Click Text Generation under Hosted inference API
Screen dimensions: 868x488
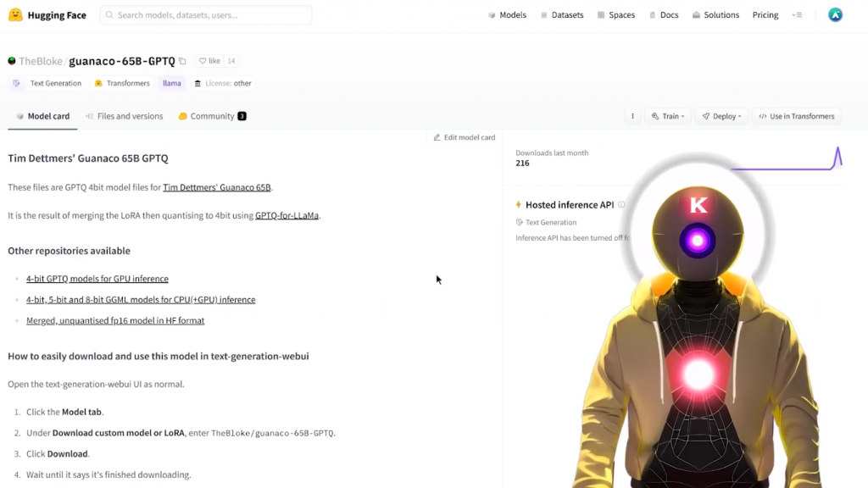[551, 223]
